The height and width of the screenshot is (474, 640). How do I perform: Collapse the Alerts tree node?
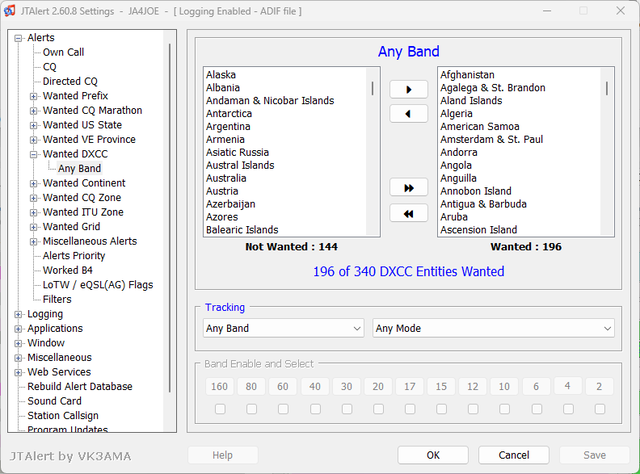pos(18,38)
